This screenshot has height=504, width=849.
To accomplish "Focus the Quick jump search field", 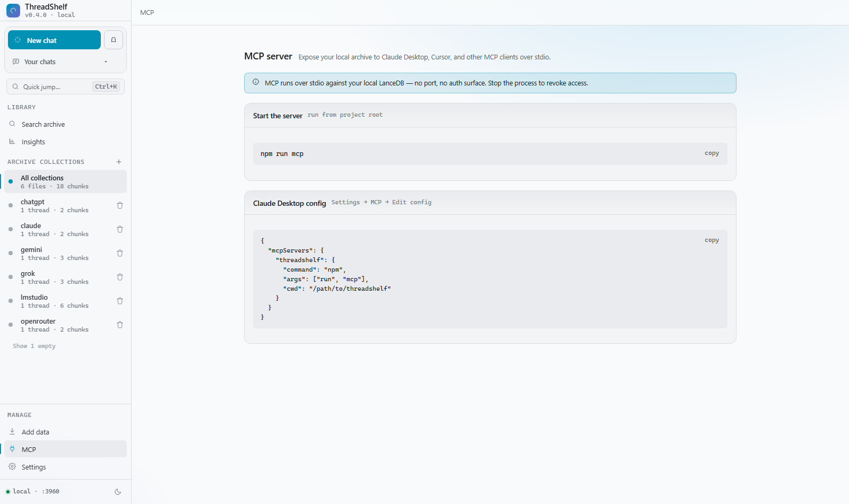I will pos(65,86).
